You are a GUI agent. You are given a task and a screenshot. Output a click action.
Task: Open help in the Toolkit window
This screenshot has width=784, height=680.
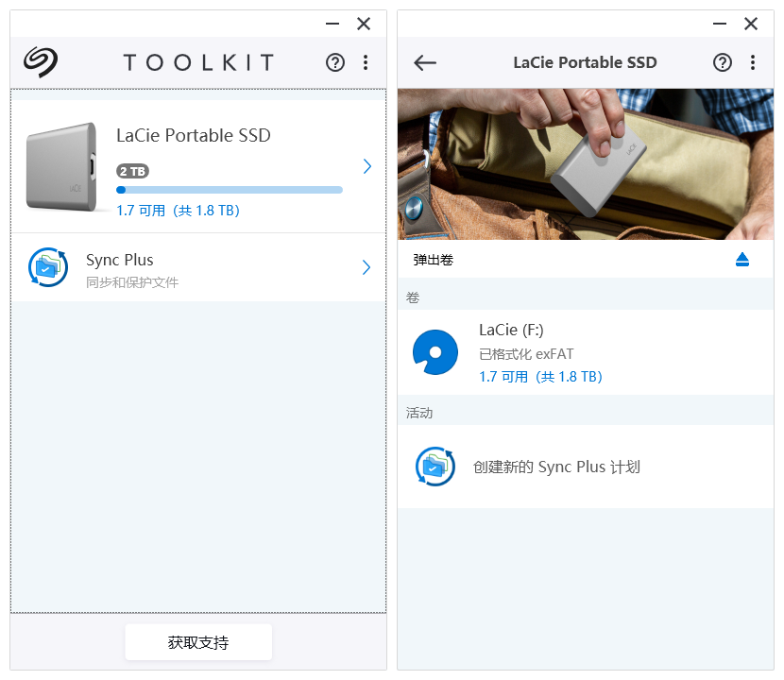pyautogui.click(x=335, y=62)
